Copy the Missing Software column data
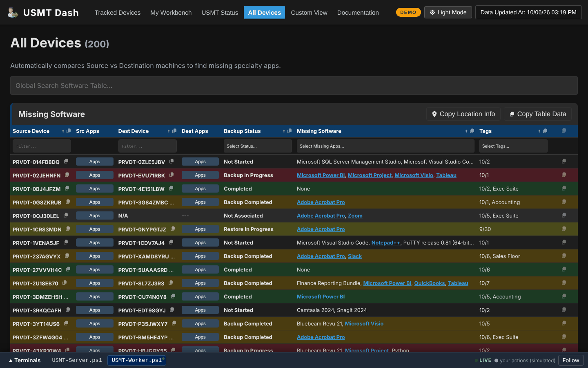Image resolution: width=588 pixels, height=368 pixels. (472, 131)
